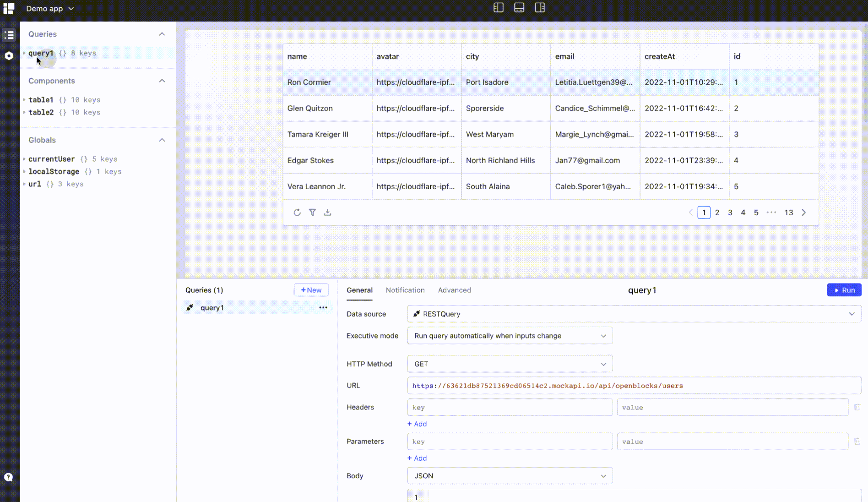Open query1 three-dot options menu
Image resolution: width=868 pixels, height=502 pixels.
[x=323, y=308]
